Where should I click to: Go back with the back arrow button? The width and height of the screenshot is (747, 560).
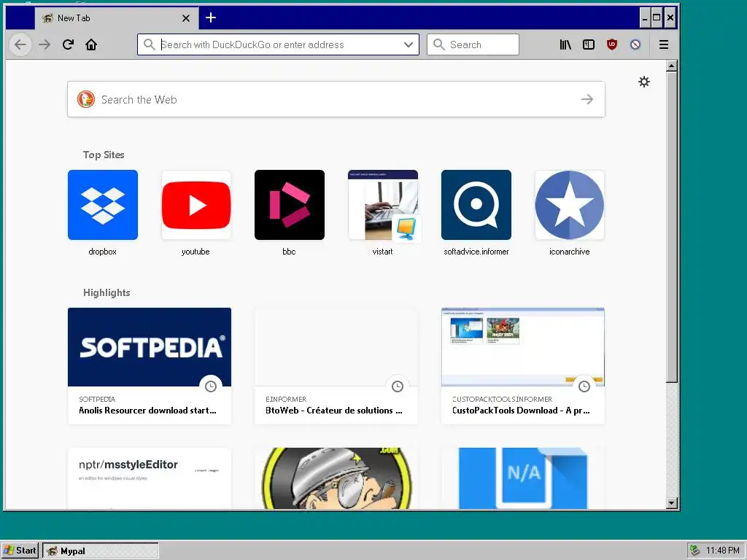tap(20, 44)
